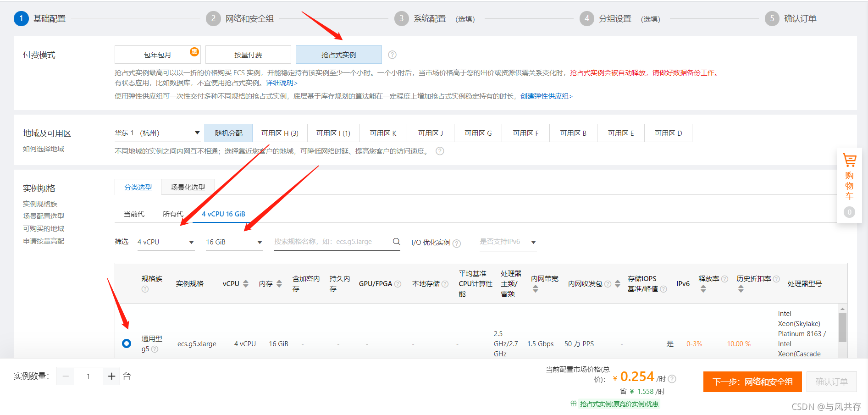The height and width of the screenshot is (415, 868).
Task: Sort by 内网带宽 column arrows
Action: (x=536, y=289)
